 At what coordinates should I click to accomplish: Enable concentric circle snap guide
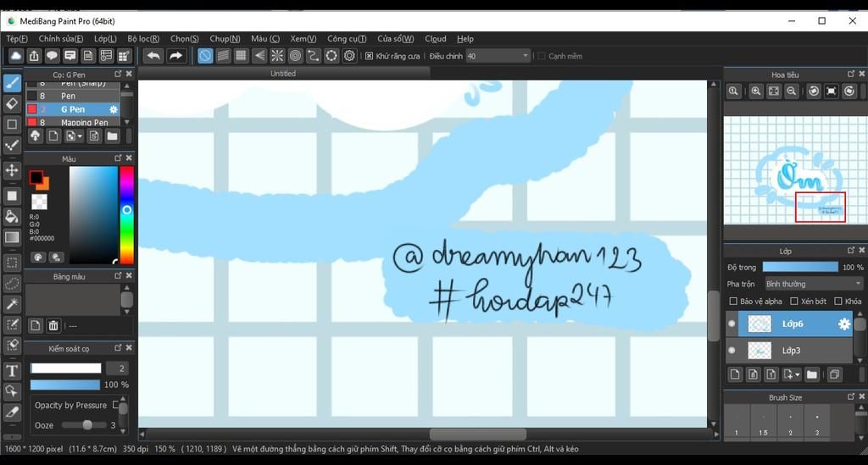(x=295, y=56)
